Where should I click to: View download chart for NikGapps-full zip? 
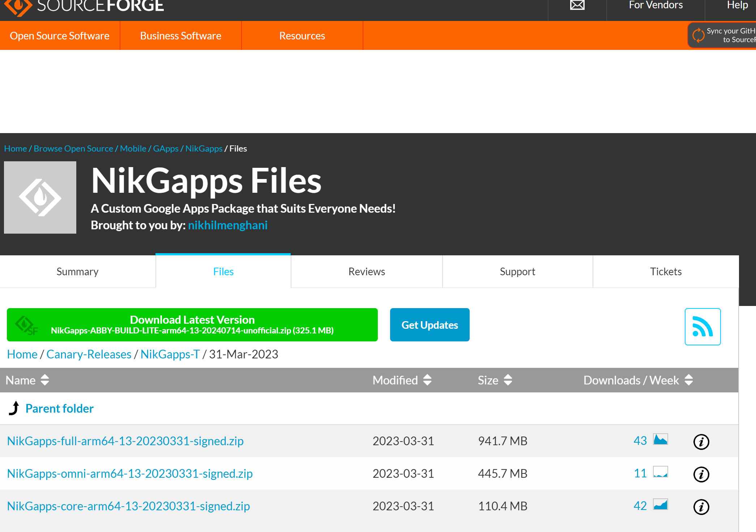pyautogui.click(x=661, y=440)
